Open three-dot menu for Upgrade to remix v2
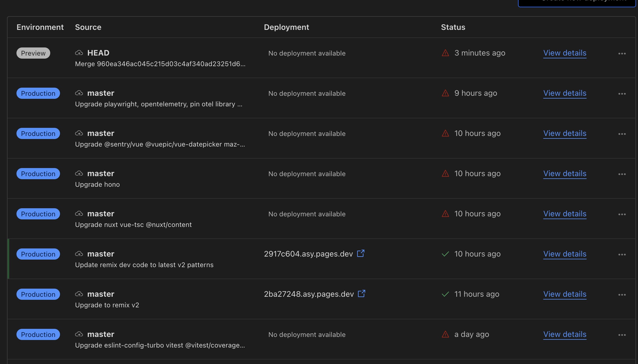The width and height of the screenshot is (638, 364). point(622,295)
